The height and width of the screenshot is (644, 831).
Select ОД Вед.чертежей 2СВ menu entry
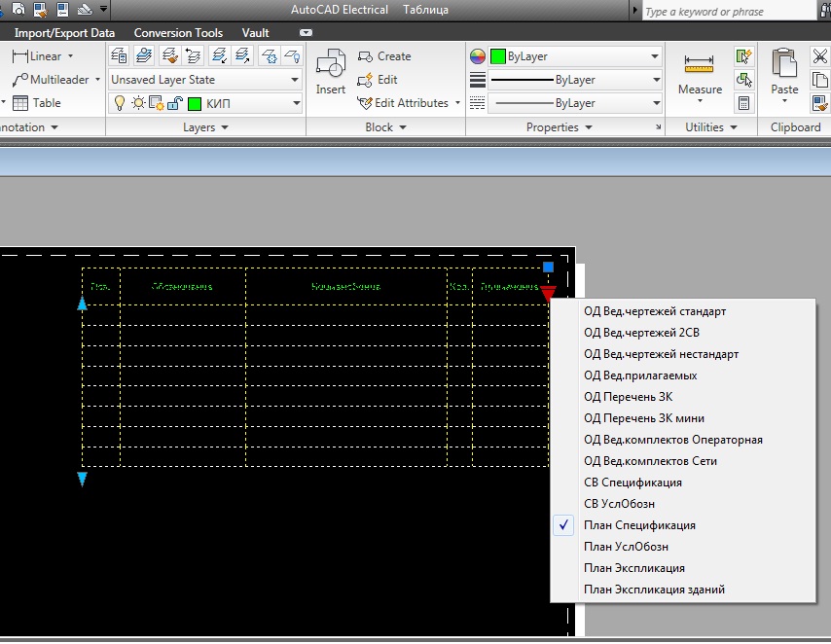point(683,333)
